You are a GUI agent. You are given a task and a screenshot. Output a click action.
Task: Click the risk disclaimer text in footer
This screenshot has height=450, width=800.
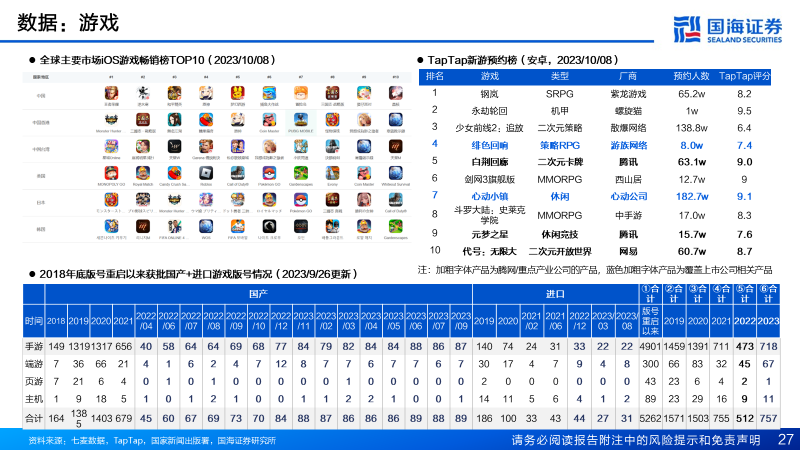point(636,440)
